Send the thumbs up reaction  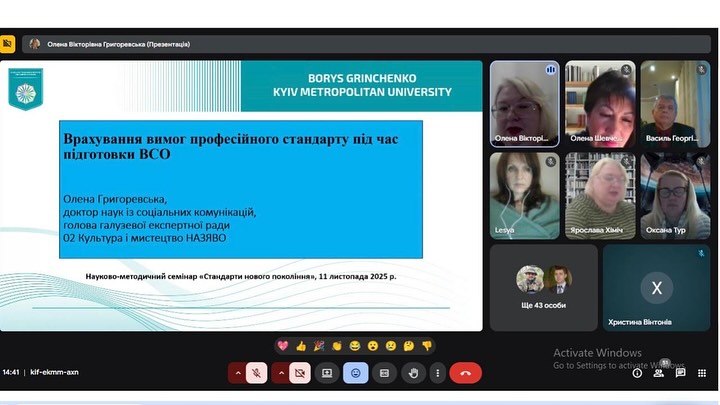pyautogui.click(x=301, y=345)
